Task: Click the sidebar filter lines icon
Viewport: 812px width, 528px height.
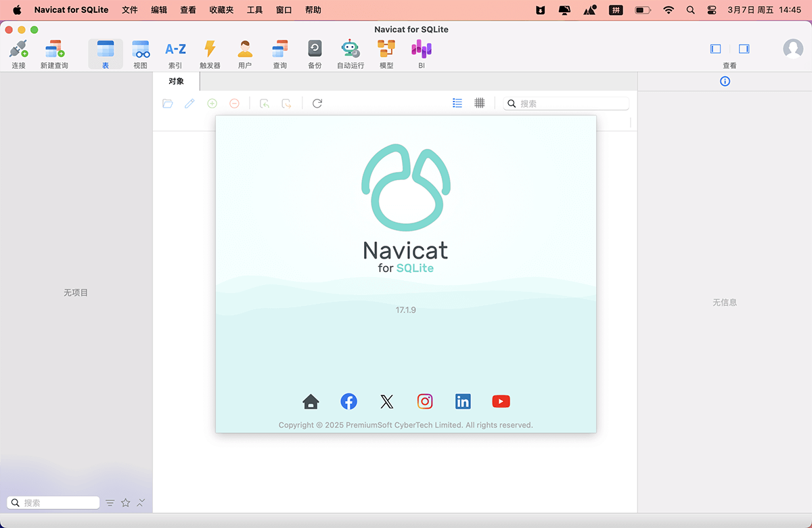Action: (x=110, y=503)
